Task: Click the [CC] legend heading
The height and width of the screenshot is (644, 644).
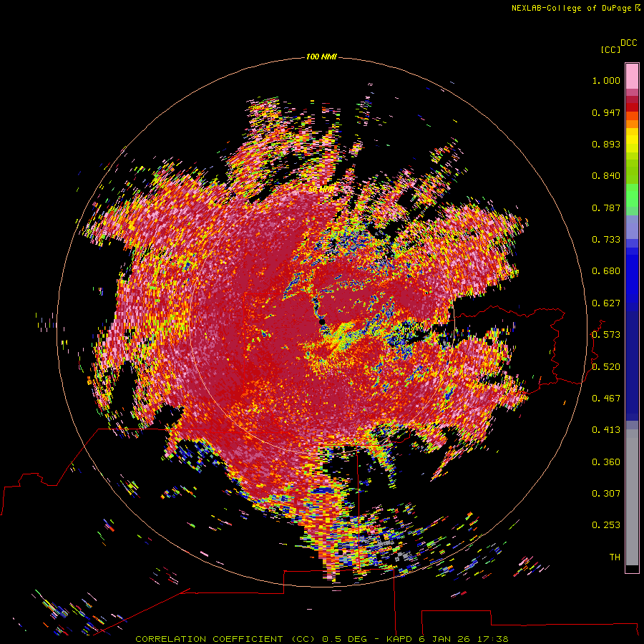Action: 610,49
